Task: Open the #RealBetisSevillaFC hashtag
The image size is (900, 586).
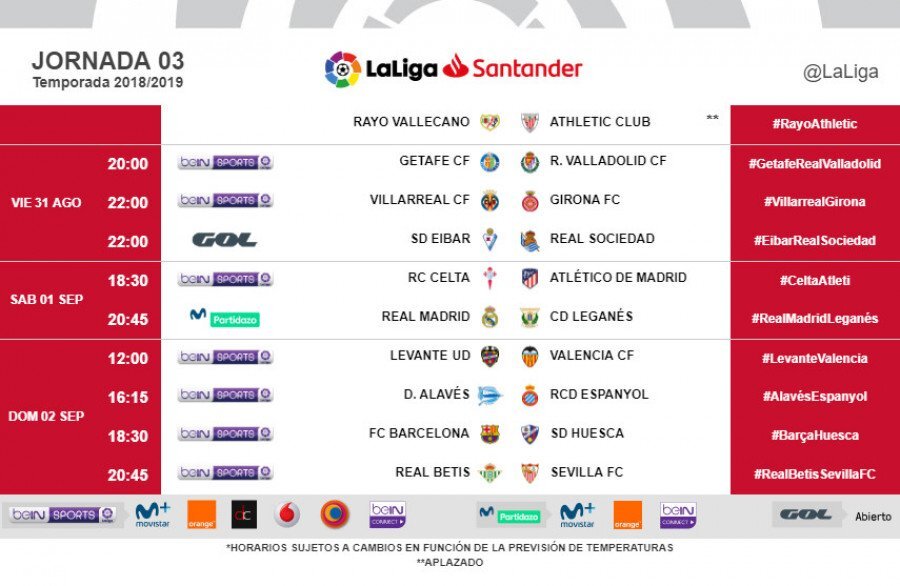Action: click(x=814, y=474)
